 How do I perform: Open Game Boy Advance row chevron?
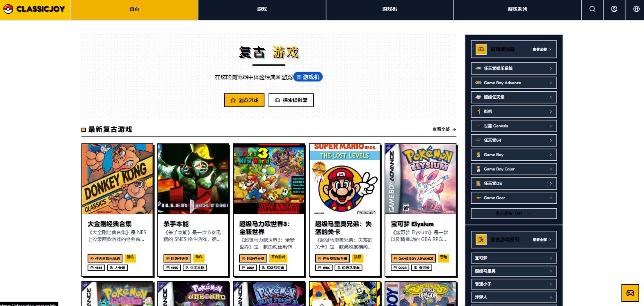(551, 83)
